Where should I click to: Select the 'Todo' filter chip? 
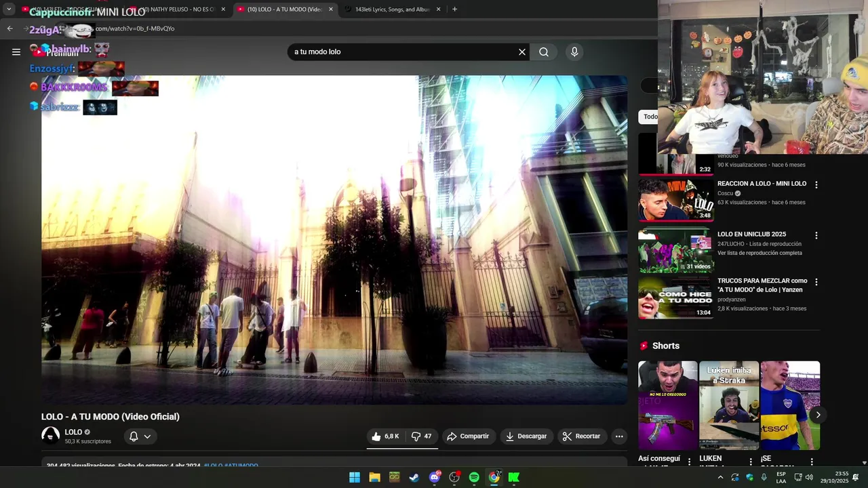point(649,117)
